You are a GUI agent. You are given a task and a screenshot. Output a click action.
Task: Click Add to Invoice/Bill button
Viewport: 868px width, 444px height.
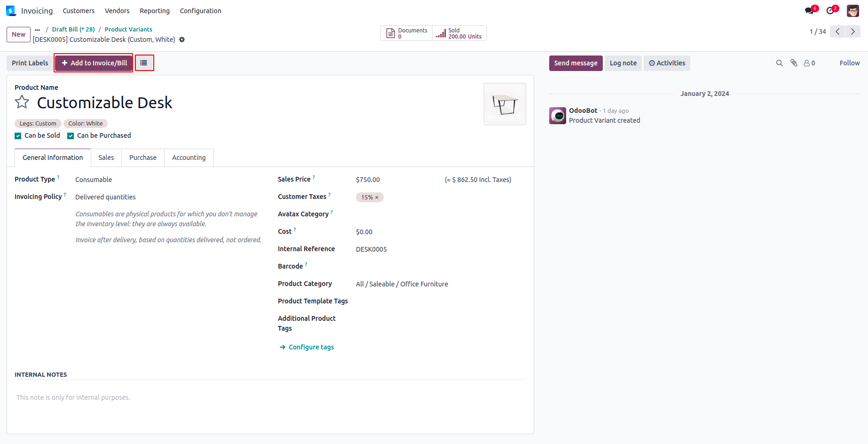(94, 63)
